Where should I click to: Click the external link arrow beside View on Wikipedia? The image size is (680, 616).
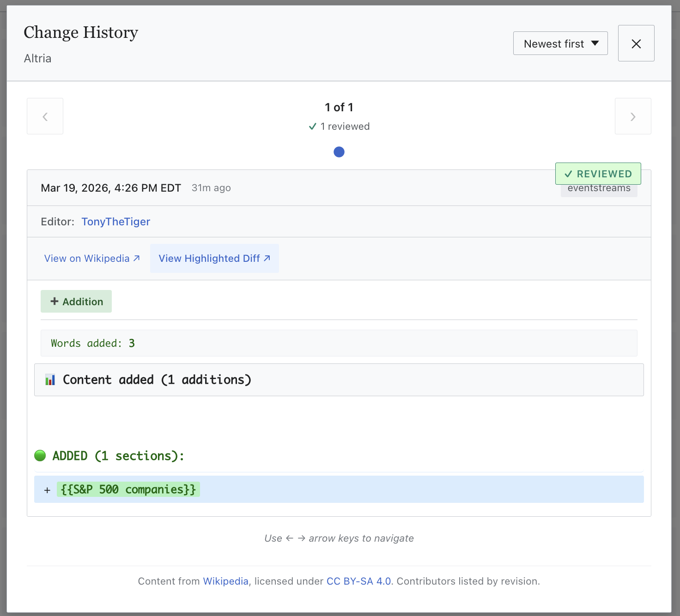coord(135,258)
